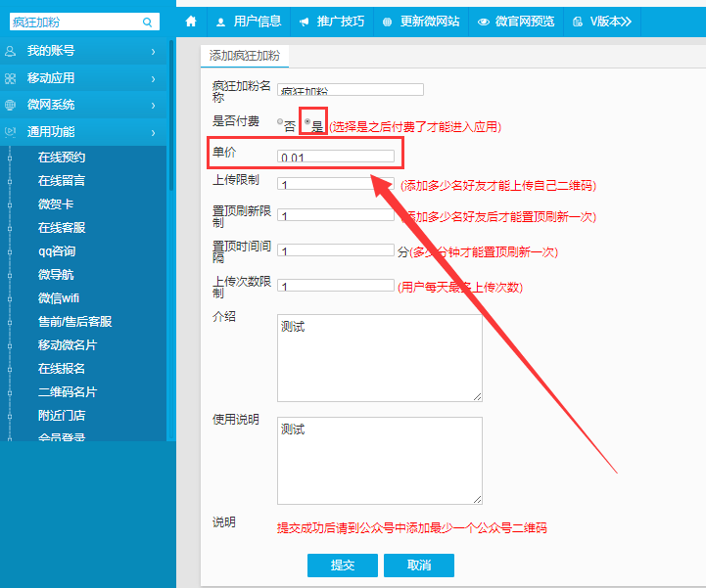Open 微信wifi in the sidebar
This screenshot has width=706, height=588.
point(59,297)
